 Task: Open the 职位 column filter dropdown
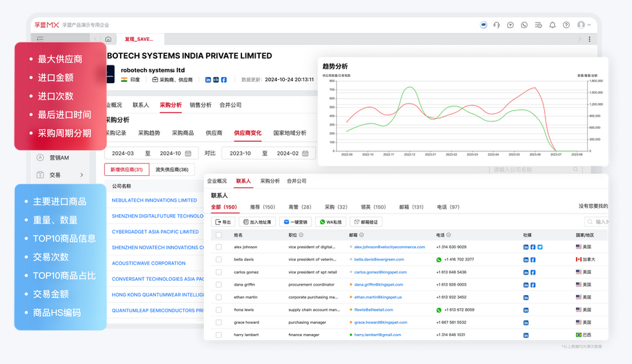tap(301, 235)
